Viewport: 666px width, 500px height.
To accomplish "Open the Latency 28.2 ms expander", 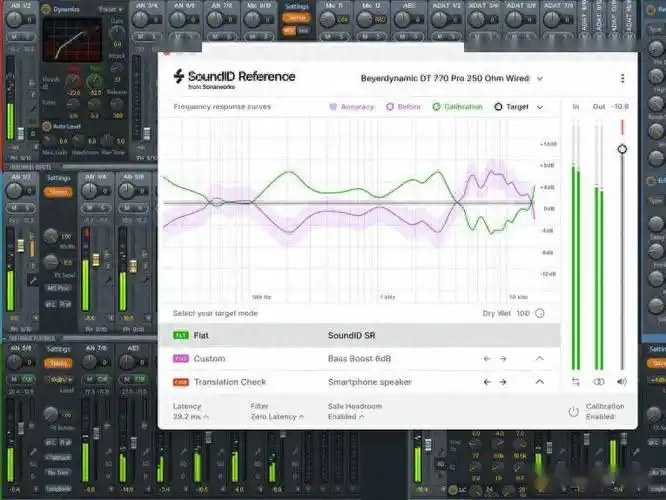I will [191, 417].
